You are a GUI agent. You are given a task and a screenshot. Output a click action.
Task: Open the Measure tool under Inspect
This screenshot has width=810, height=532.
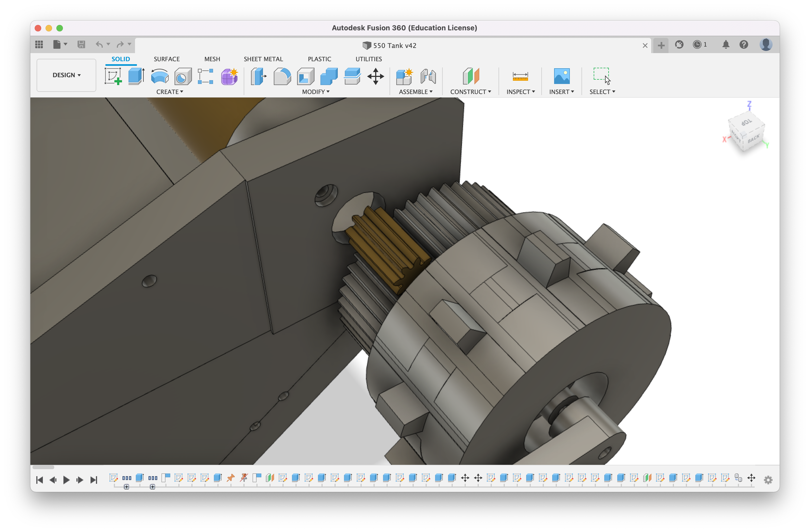tap(520, 76)
